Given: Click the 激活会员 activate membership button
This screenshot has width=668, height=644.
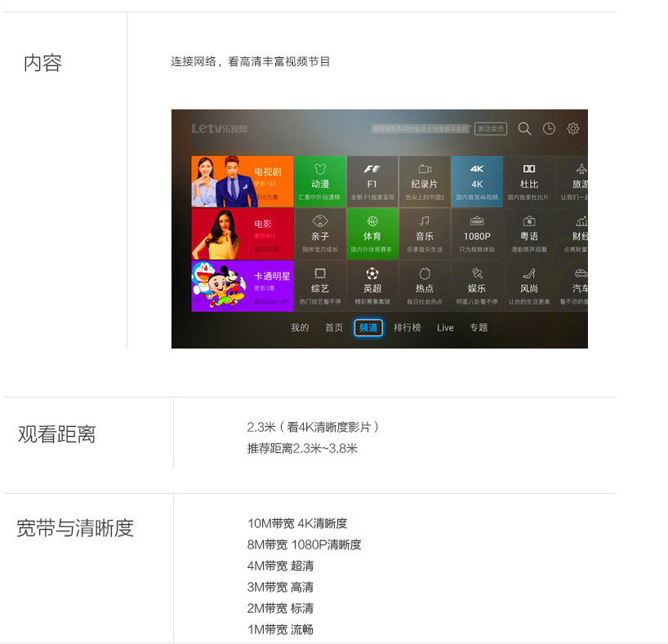Looking at the screenshot, I should (x=491, y=129).
